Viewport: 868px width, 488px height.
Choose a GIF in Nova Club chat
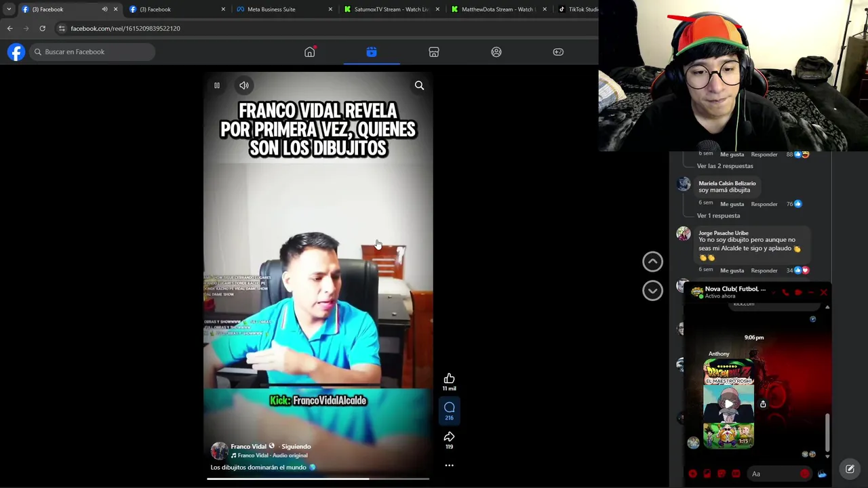(736, 474)
